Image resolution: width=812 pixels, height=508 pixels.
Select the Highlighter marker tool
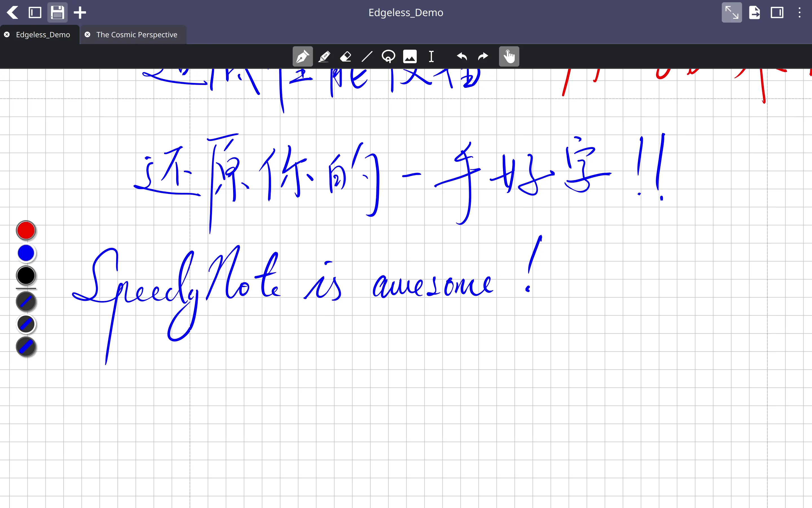point(324,56)
